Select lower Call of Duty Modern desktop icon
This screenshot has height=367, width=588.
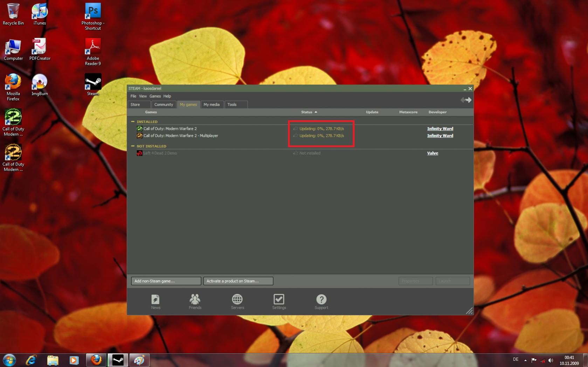click(x=13, y=158)
